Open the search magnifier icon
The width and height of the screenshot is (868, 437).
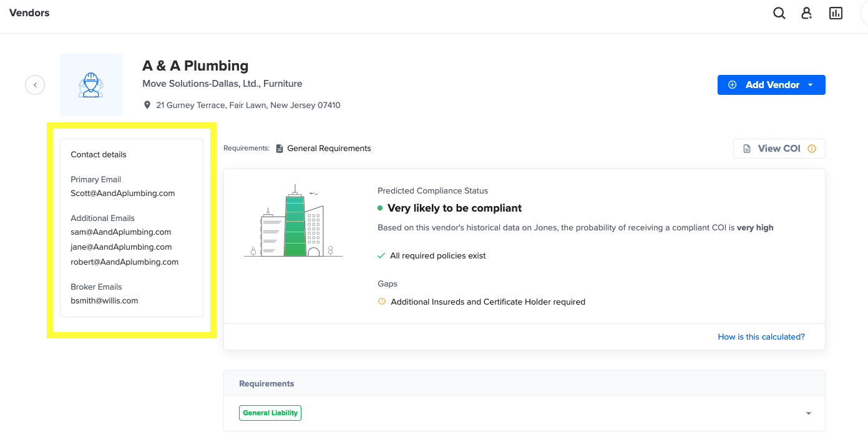(x=779, y=13)
